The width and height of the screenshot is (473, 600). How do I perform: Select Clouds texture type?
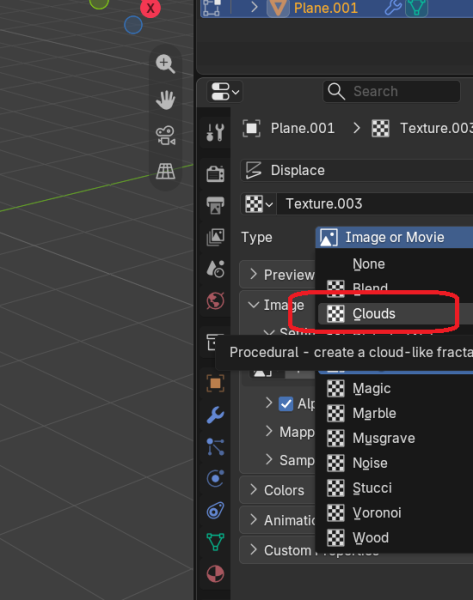click(395, 314)
